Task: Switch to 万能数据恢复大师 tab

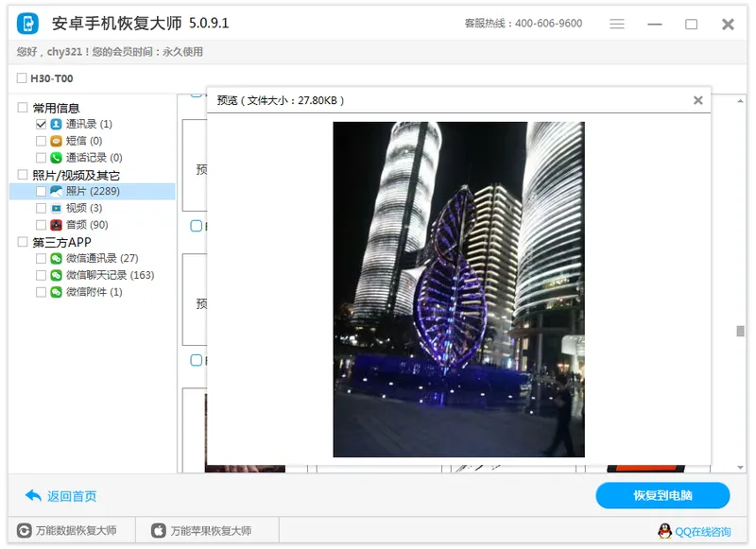Action: 68,531
